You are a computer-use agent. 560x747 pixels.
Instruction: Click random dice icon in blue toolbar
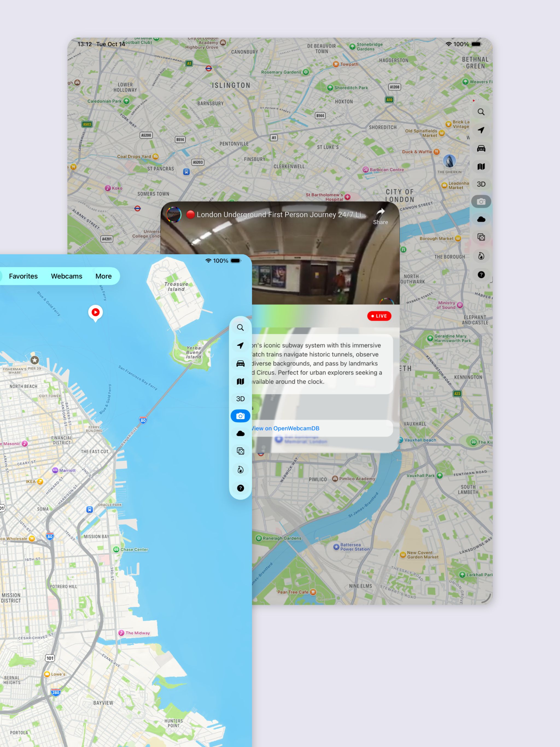[240, 451]
